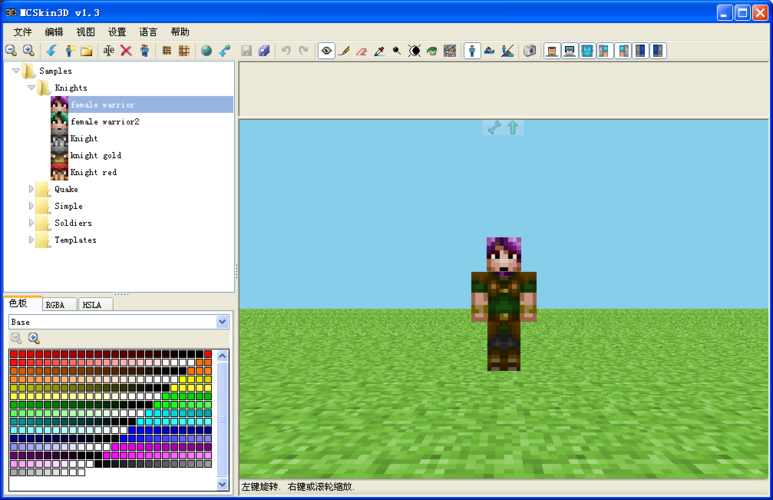
Task: Click the green up arrow in viewport
Action: click(513, 128)
